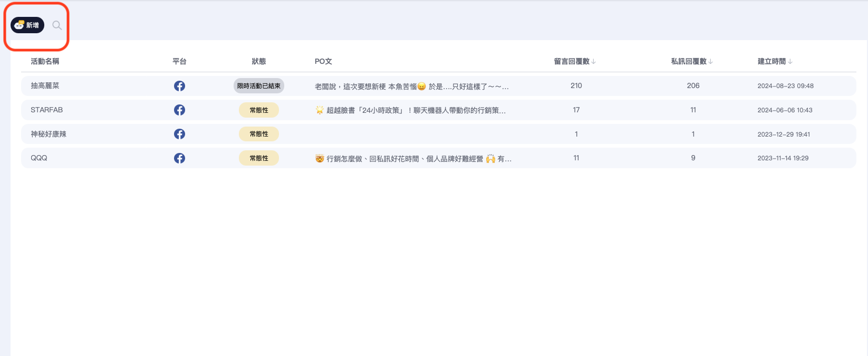Open search with the magnifier icon
Viewport: 868px width, 356px height.
pyautogui.click(x=57, y=25)
